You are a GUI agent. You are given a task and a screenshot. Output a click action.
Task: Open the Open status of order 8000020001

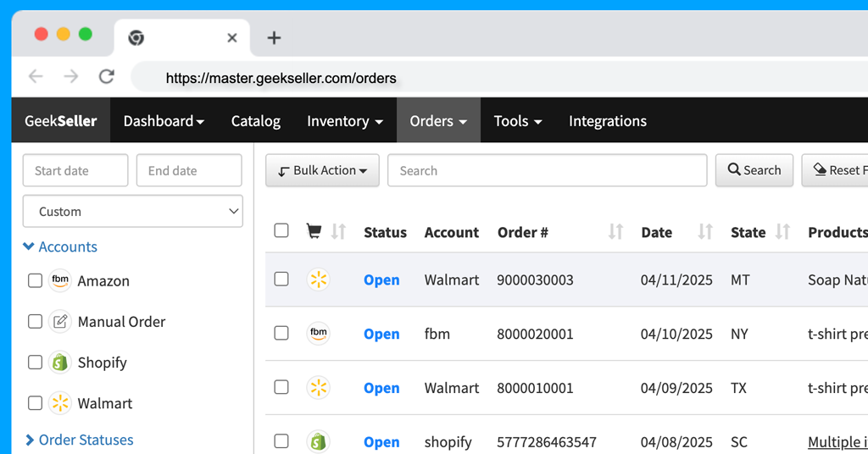coord(381,334)
